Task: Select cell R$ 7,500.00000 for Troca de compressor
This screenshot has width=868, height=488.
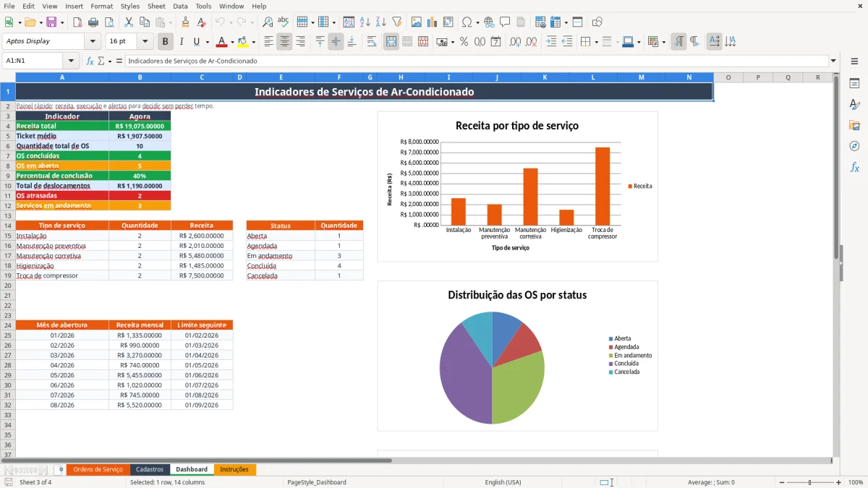Action: (x=202, y=275)
